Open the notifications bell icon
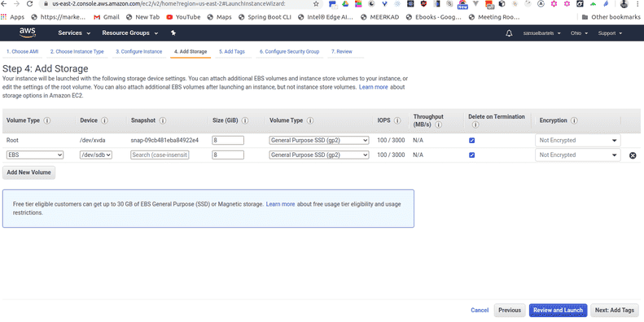Screen dimensions: 644x322 [509, 33]
